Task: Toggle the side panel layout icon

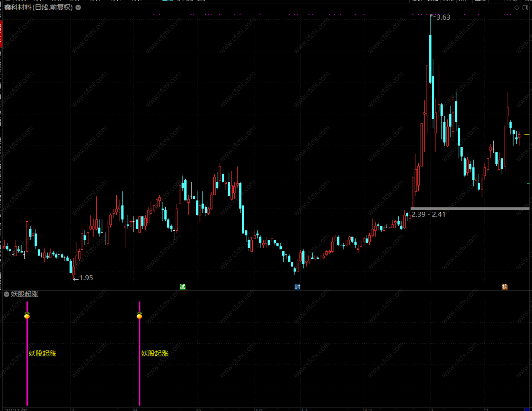Action: click(x=525, y=8)
